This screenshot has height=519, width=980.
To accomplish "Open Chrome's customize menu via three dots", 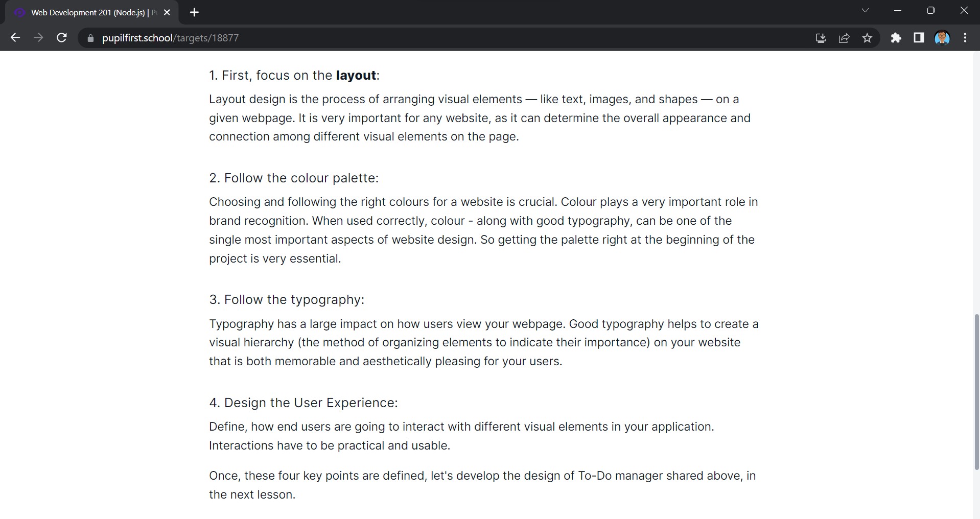I will coord(966,38).
